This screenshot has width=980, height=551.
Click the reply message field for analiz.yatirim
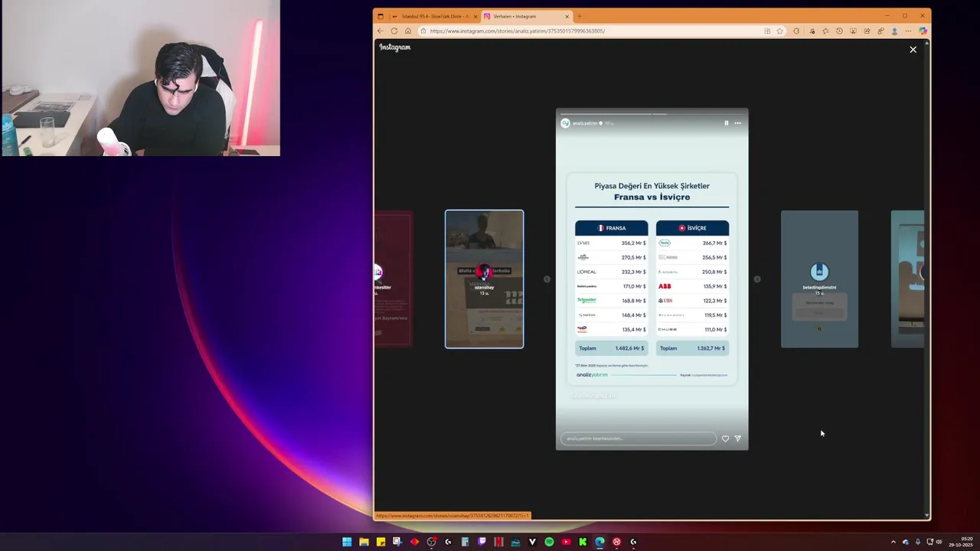click(639, 439)
